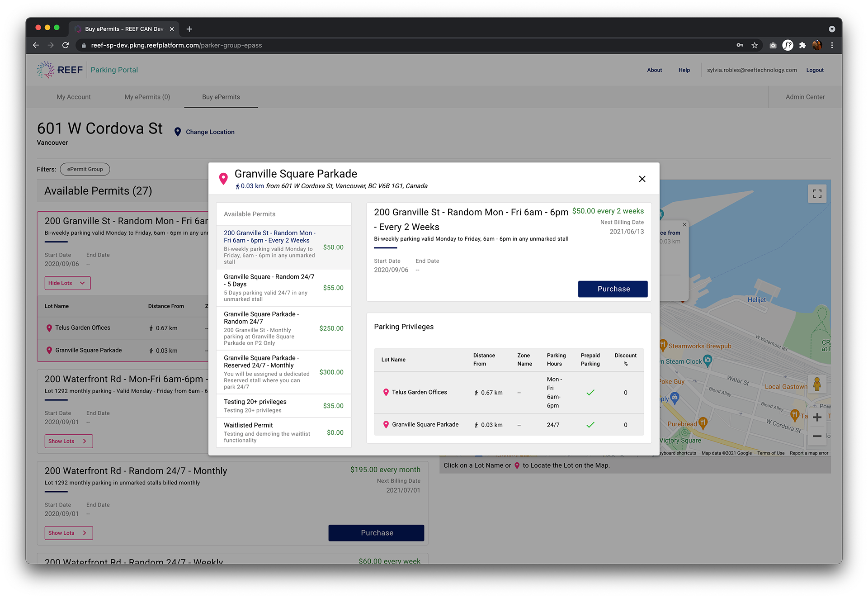The height and width of the screenshot is (598, 868).
Task: Close the map info window
Action: 684,225
